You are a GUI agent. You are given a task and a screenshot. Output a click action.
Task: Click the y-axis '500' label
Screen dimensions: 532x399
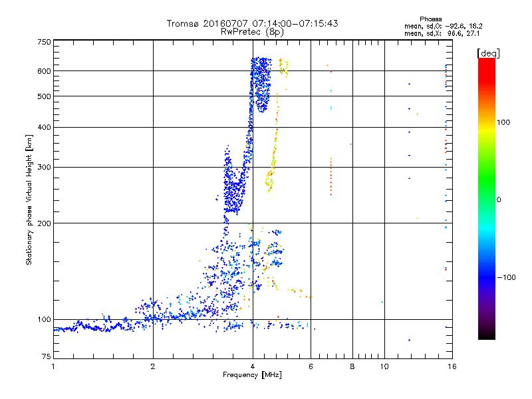coord(44,96)
